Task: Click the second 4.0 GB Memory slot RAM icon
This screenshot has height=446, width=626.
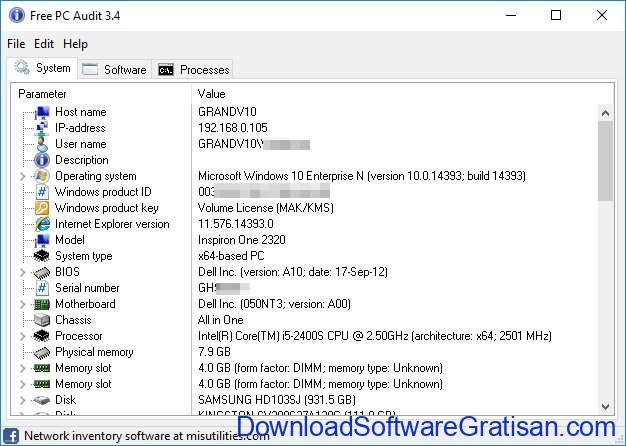Action: tap(42, 384)
